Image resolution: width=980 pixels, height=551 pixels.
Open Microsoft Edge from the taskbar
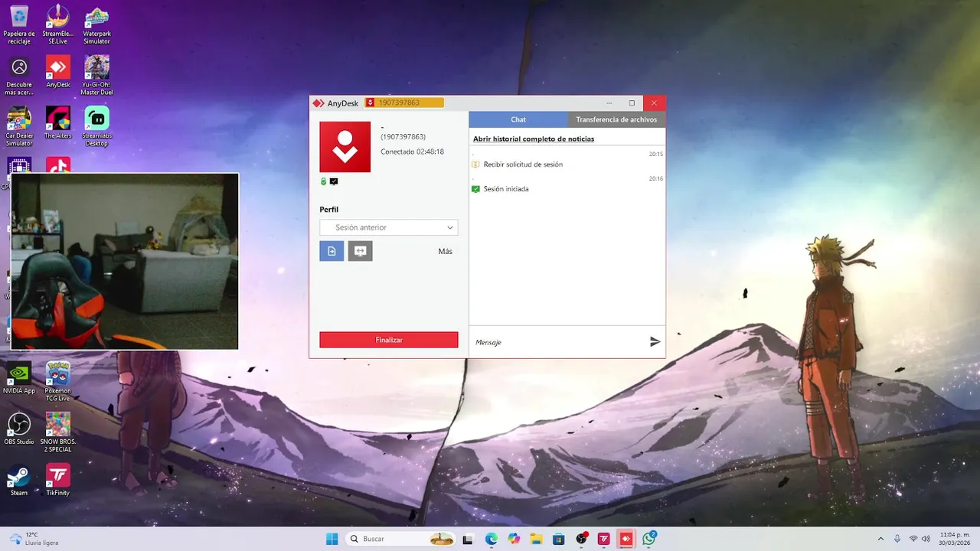[492, 539]
